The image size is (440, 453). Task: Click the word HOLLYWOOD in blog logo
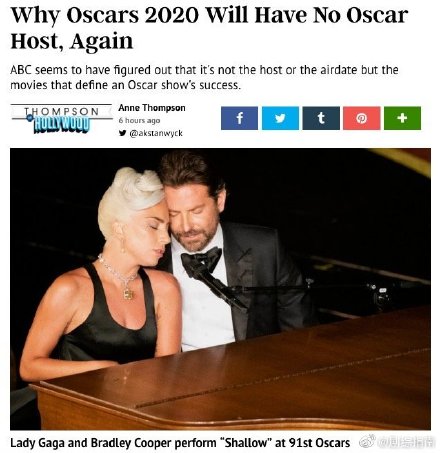[62, 125]
